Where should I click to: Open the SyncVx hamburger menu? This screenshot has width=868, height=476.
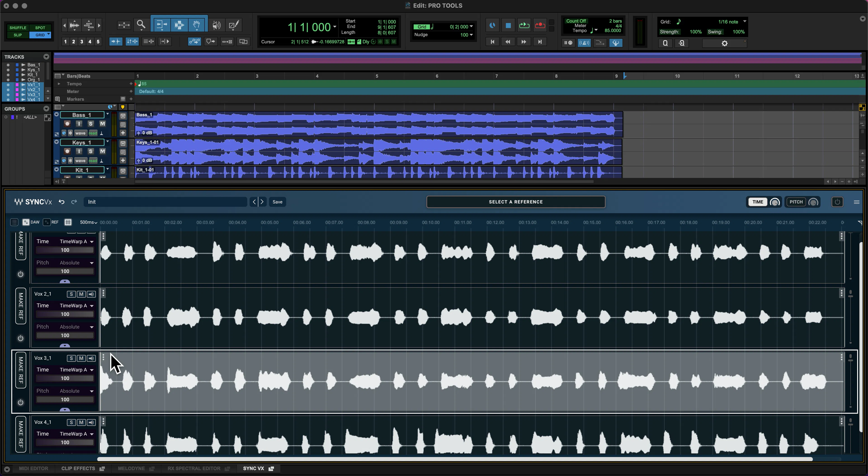(856, 202)
